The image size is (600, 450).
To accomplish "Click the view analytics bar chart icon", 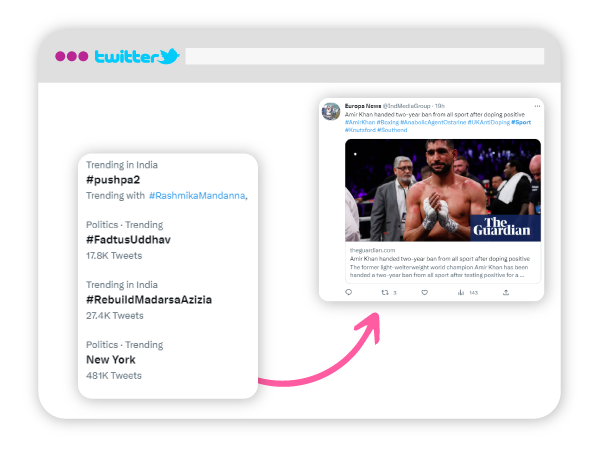I will point(461,292).
